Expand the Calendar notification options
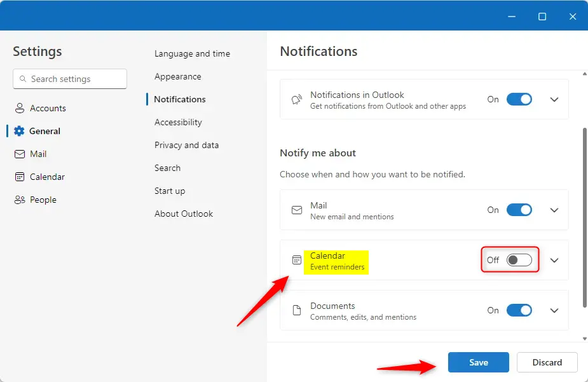The height and width of the screenshot is (382, 588). (x=554, y=261)
